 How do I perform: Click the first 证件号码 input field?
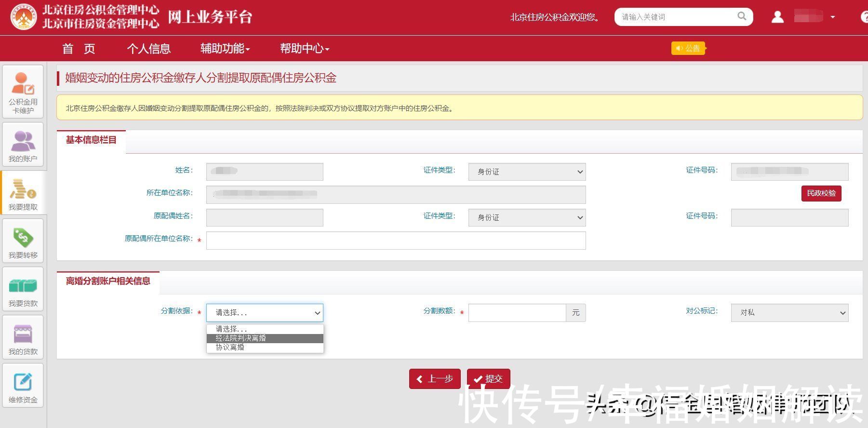[789, 172]
